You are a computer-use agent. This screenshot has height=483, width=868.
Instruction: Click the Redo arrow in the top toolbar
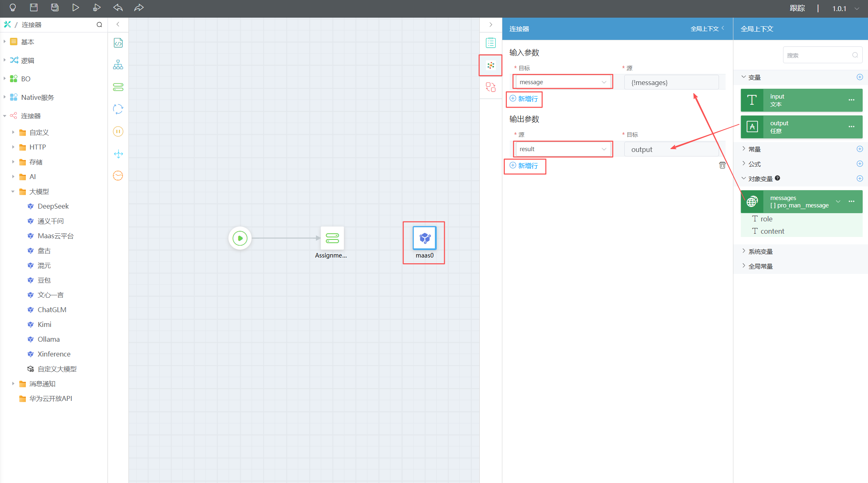click(x=139, y=8)
